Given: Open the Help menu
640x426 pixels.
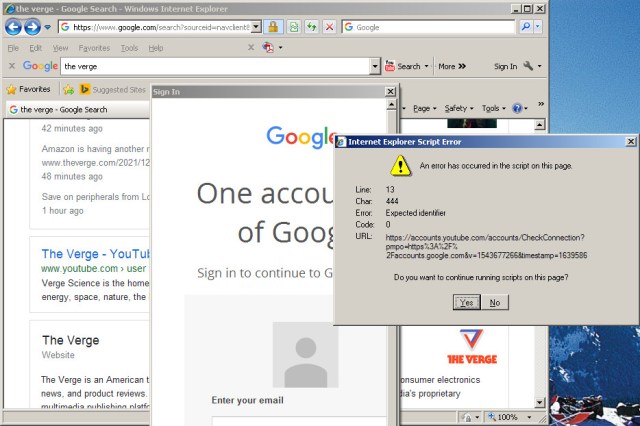Looking at the screenshot, I should point(156,48).
